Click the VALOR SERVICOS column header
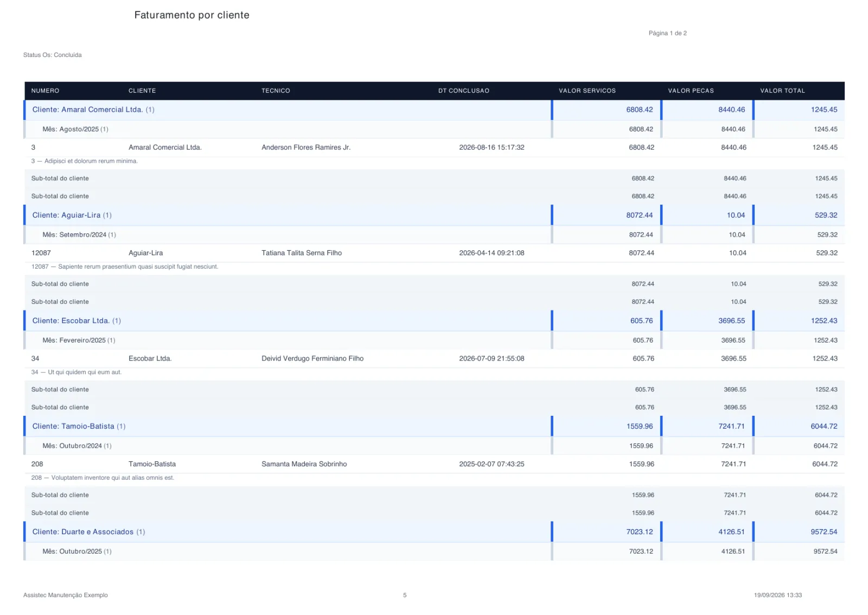Image resolution: width=868 pixels, height=615 pixels. (x=587, y=91)
